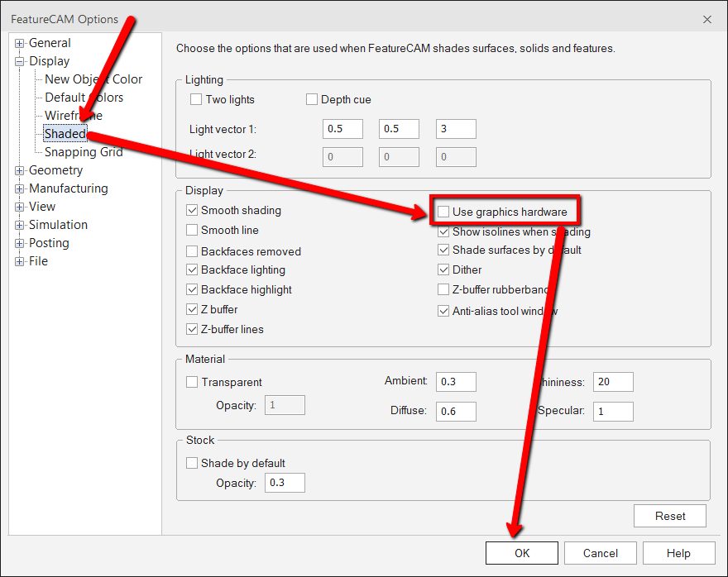Viewport: 728px width, 577px height.
Task: Check Stock Shade by default
Action: [192, 464]
